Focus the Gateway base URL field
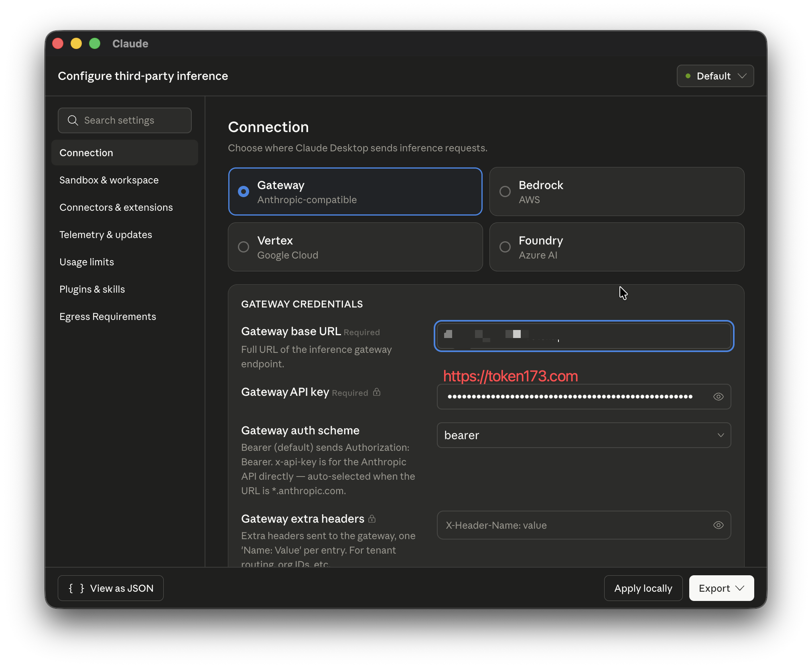 [x=584, y=336]
